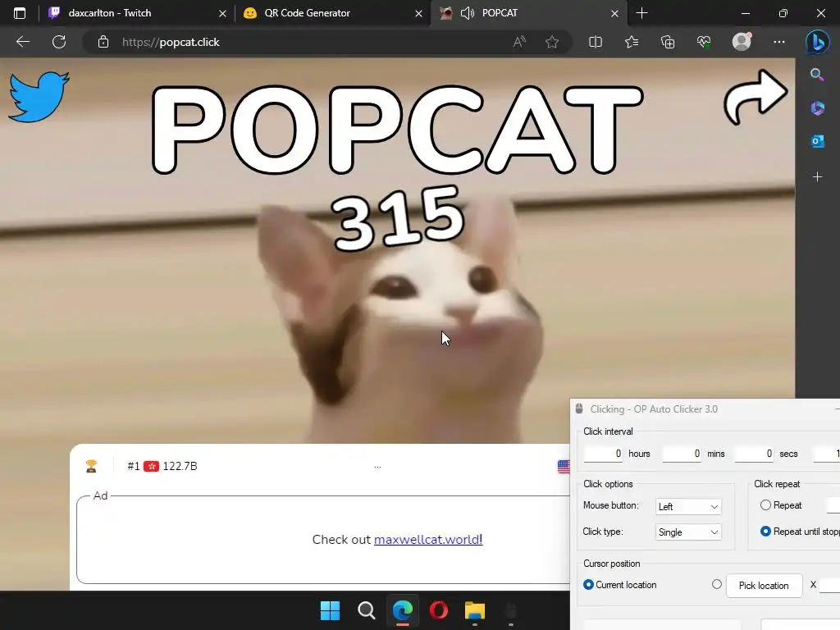Open Read aloud icon in address bar
Image resolution: width=840 pixels, height=630 pixels.
click(519, 42)
